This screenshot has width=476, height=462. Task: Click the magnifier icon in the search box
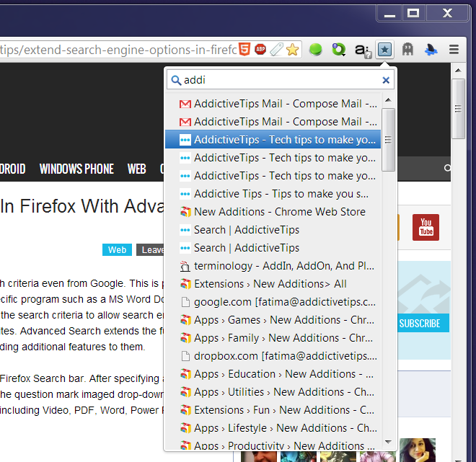[x=176, y=81]
